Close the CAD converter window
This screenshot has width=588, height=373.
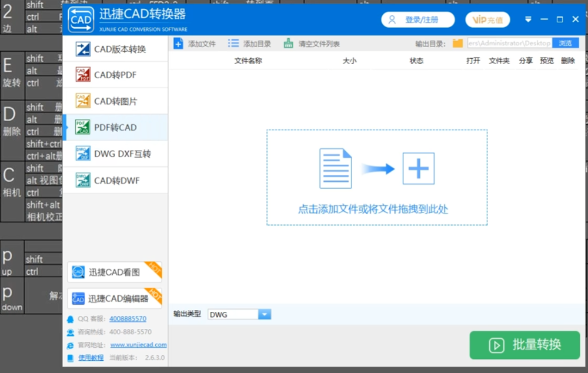click(x=575, y=19)
